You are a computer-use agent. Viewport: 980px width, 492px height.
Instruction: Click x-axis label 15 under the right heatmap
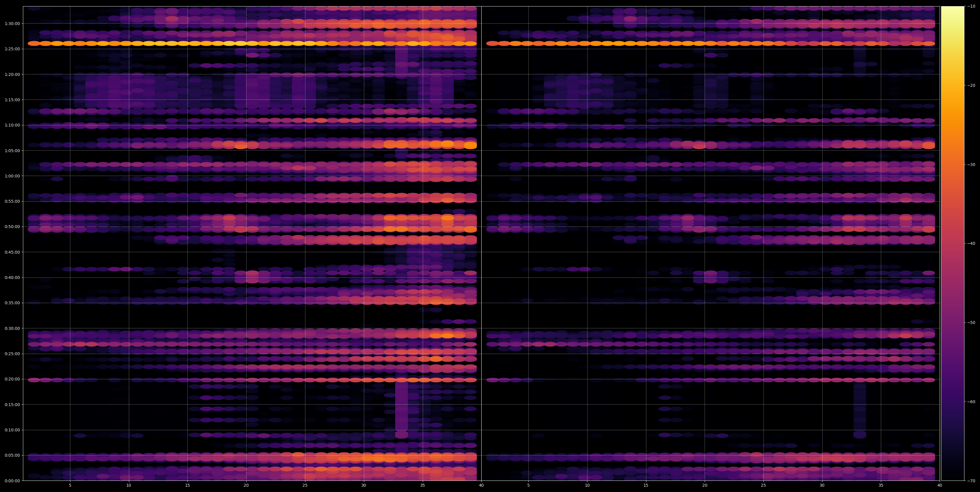[x=646, y=486]
